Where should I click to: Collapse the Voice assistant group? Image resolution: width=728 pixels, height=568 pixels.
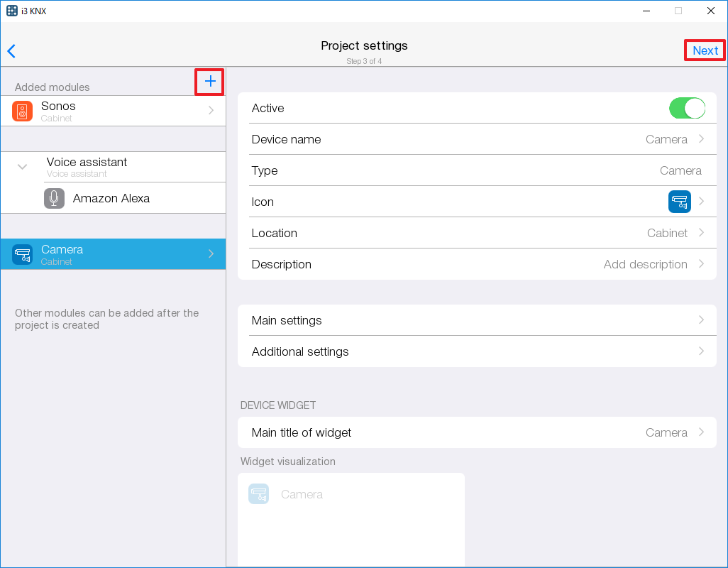tap(23, 167)
